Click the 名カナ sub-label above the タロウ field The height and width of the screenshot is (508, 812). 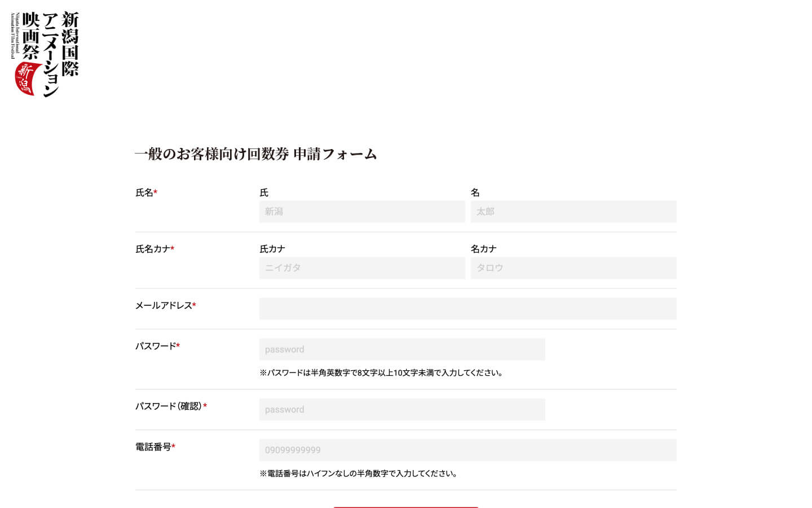483,249
